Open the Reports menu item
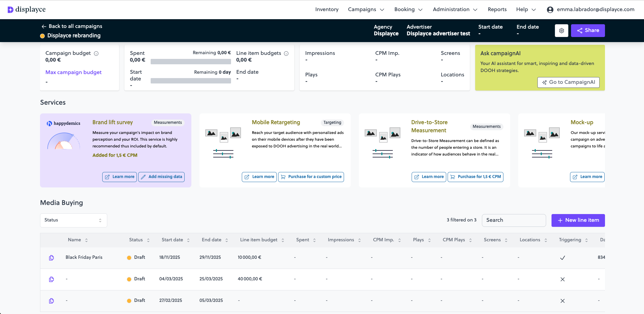This screenshot has width=644, height=314. (497, 9)
